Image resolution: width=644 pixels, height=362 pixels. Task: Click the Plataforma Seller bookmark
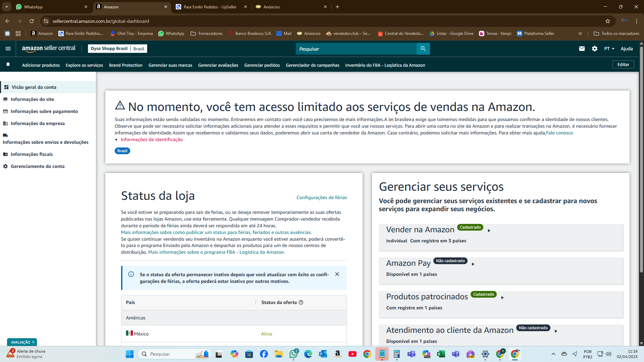pyautogui.click(x=536, y=34)
